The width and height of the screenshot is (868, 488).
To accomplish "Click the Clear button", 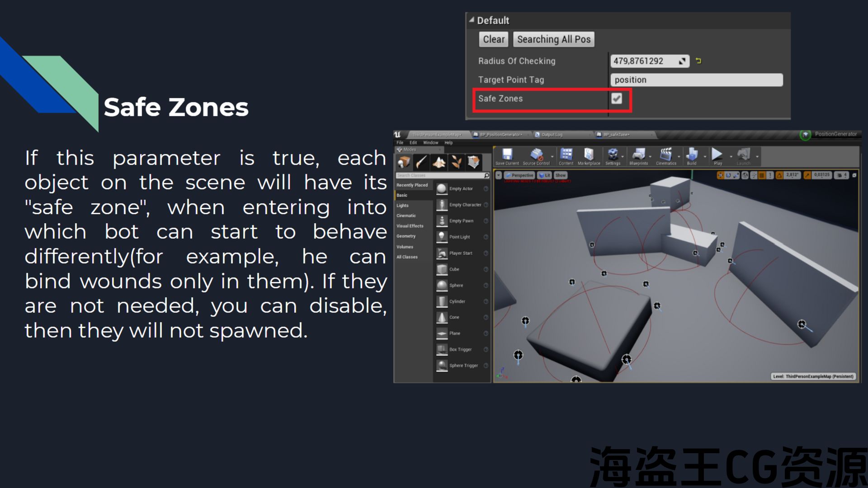I will point(494,39).
